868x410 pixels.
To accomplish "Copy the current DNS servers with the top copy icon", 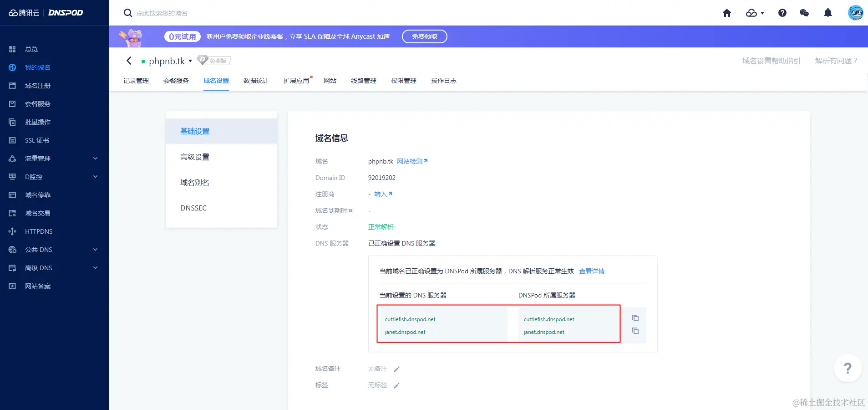I will coord(635,318).
